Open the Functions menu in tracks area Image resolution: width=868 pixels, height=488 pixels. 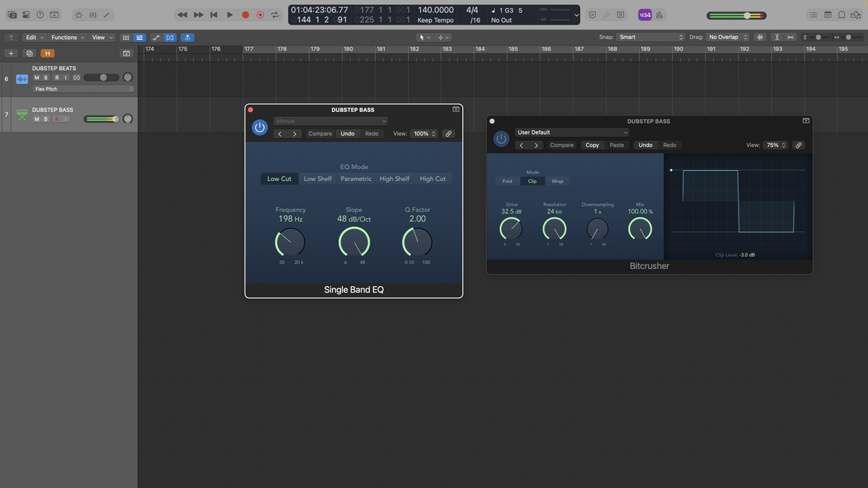[x=67, y=37]
